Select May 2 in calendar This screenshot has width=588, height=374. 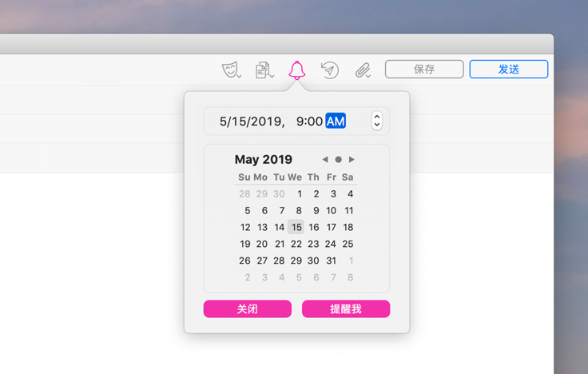[x=316, y=194]
